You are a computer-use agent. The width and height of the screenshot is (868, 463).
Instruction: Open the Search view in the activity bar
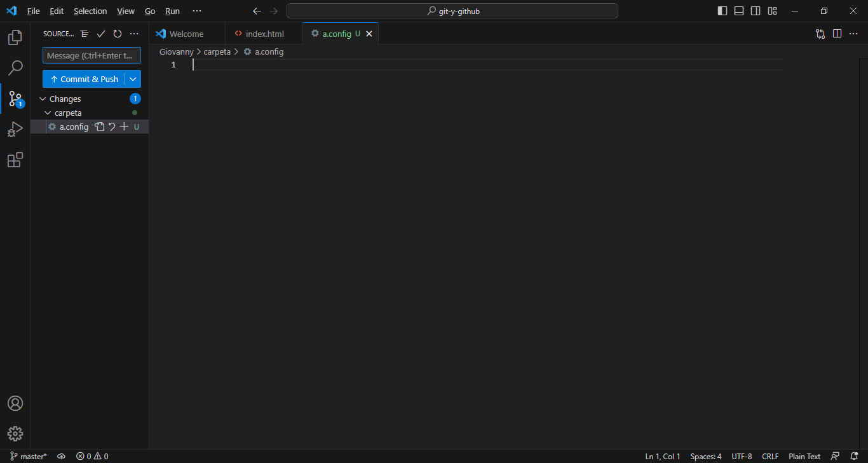(x=15, y=68)
